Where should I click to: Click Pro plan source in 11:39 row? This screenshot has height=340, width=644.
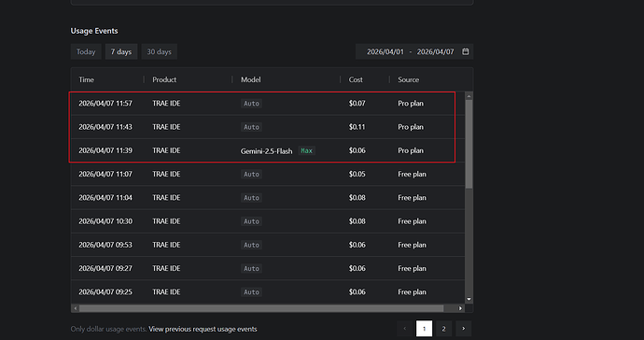click(x=411, y=150)
